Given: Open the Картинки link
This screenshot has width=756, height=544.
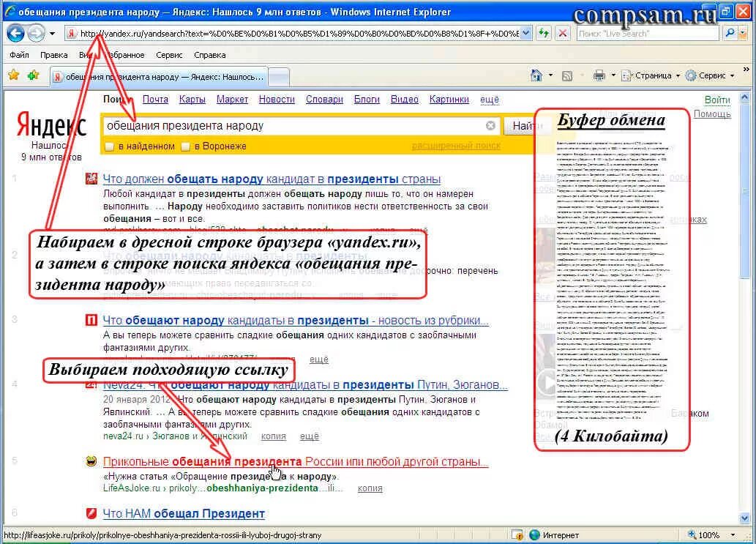Looking at the screenshot, I should 449,100.
